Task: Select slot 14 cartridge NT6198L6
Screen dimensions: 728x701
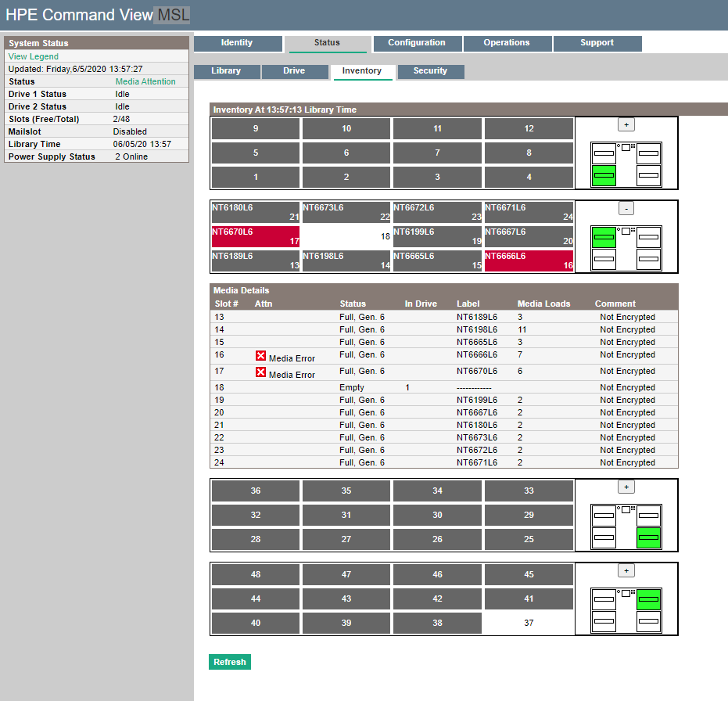Action: click(x=346, y=261)
